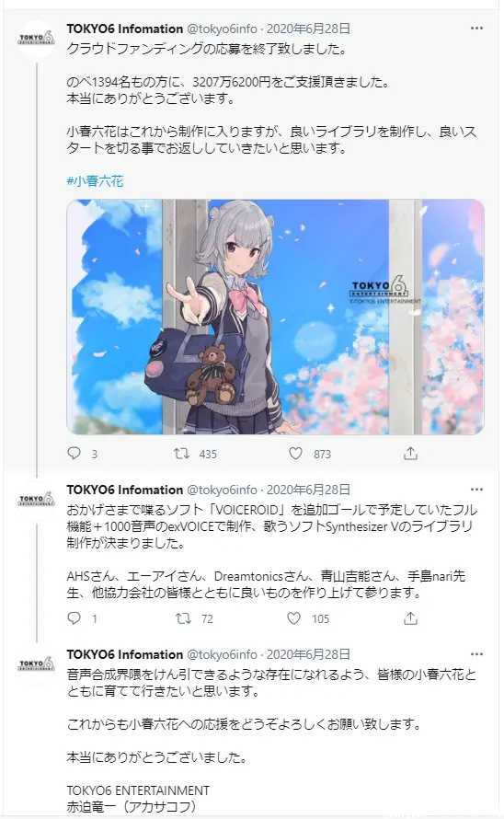504x819 pixels.
Task: Open the 2020年6月28日 timestamp of third tweet
Action: tap(308, 654)
